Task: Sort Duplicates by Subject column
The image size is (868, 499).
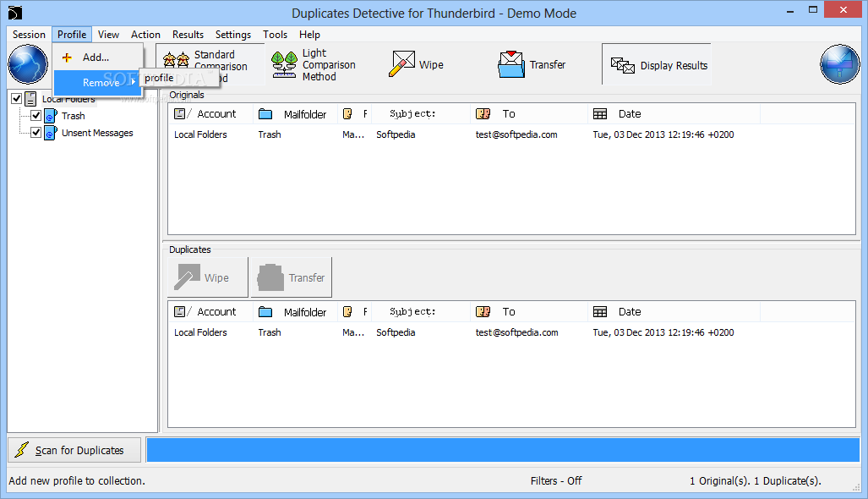Action: tap(421, 312)
